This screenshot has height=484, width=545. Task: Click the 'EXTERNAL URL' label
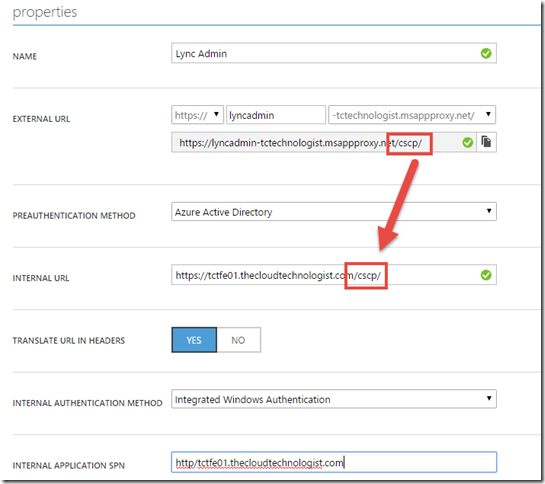41,119
